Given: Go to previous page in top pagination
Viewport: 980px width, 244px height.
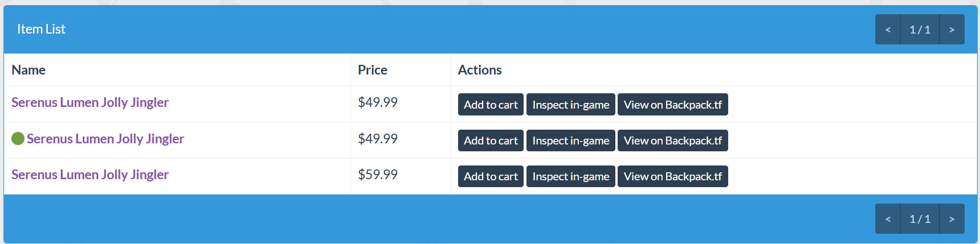Looking at the screenshot, I should click(888, 30).
